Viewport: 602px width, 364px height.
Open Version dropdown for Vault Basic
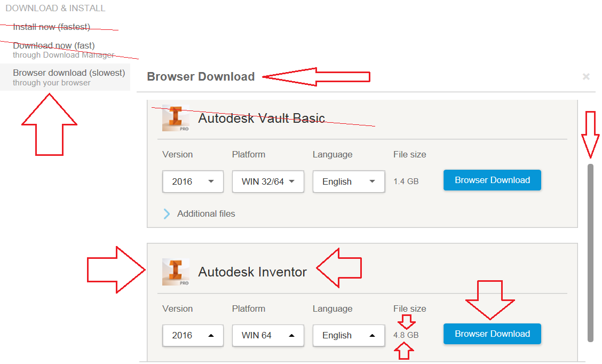tap(193, 181)
